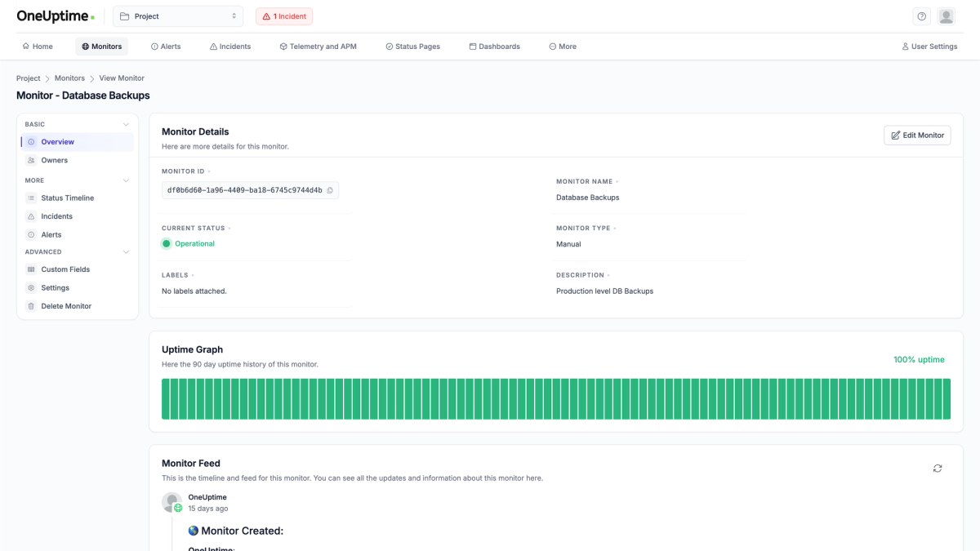Click the Edit Monitor button

(x=917, y=136)
